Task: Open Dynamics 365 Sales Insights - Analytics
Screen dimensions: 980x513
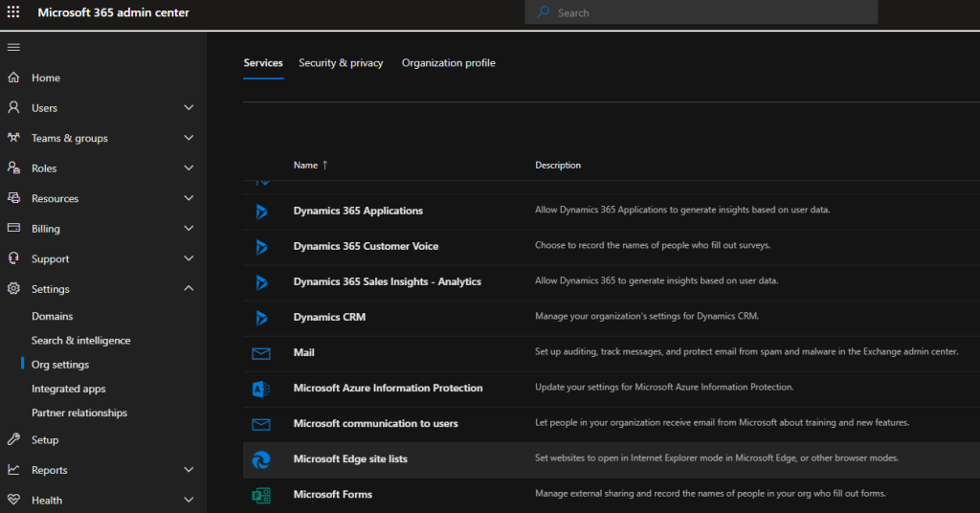Action: (x=387, y=281)
